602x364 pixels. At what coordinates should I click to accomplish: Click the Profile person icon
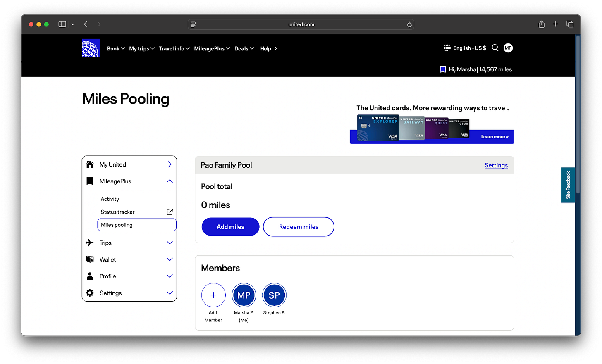tap(90, 276)
